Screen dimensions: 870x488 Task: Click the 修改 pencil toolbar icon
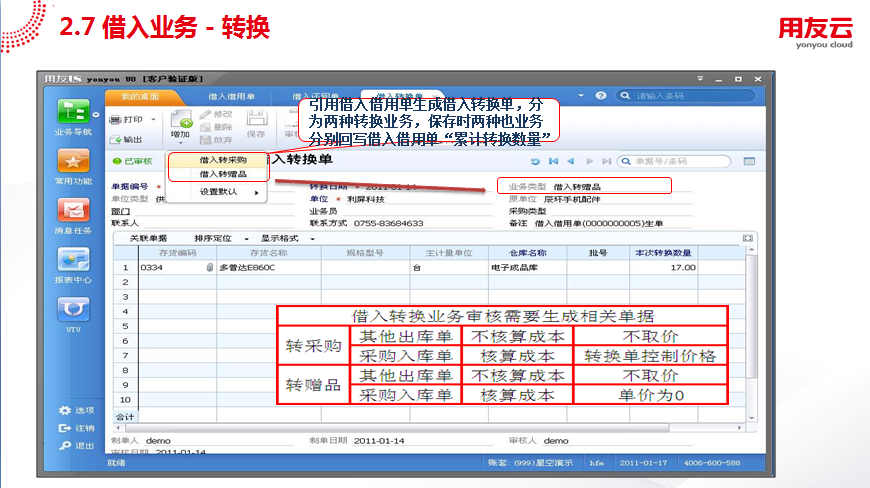click(x=205, y=114)
